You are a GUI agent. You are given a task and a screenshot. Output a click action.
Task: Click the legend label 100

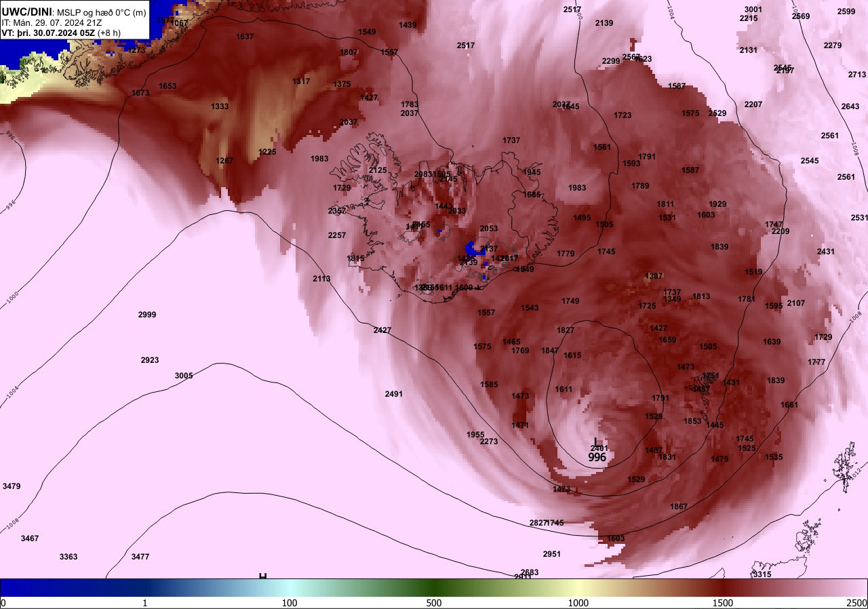tap(290, 603)
